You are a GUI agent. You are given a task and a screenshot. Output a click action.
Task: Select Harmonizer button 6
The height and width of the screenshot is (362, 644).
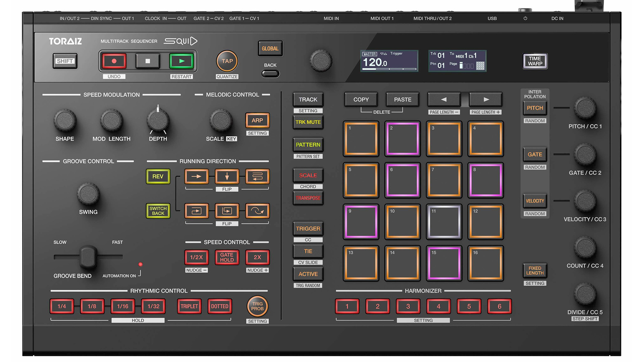tap(499, 306)
